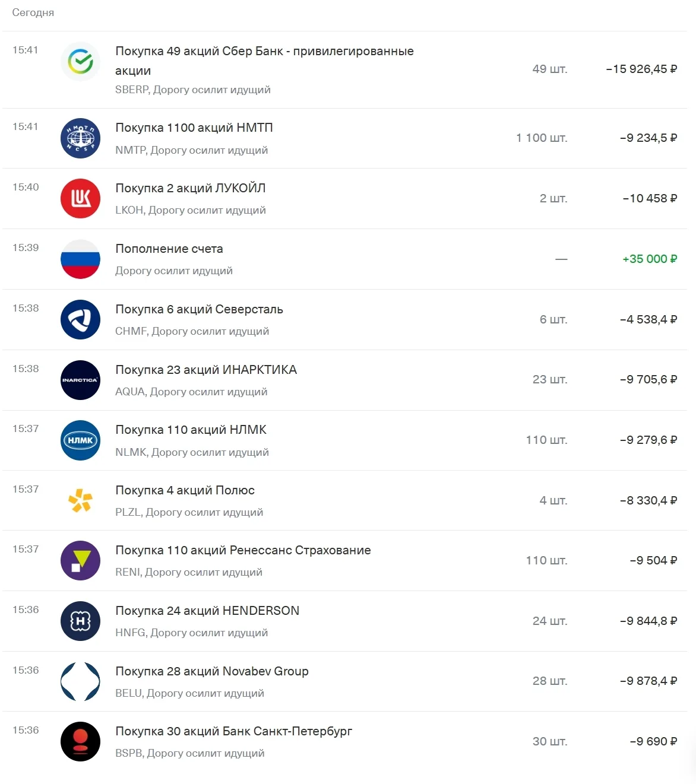Click the −9 234,5 ₽ amount
696x784 pixels.
click(x=648, y=138)
